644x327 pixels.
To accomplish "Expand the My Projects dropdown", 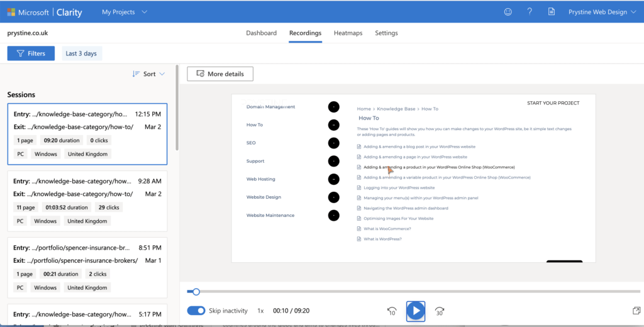I will [x=125, y=12].
